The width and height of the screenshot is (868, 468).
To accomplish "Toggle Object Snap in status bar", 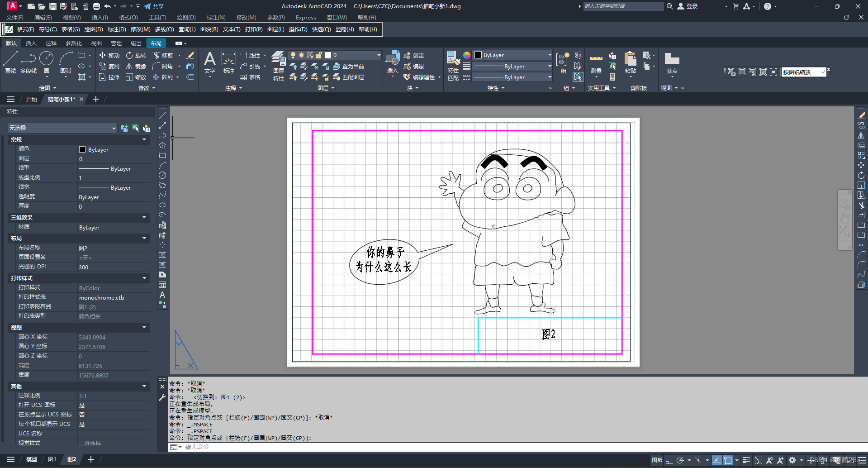I will [x=728, y=460].
